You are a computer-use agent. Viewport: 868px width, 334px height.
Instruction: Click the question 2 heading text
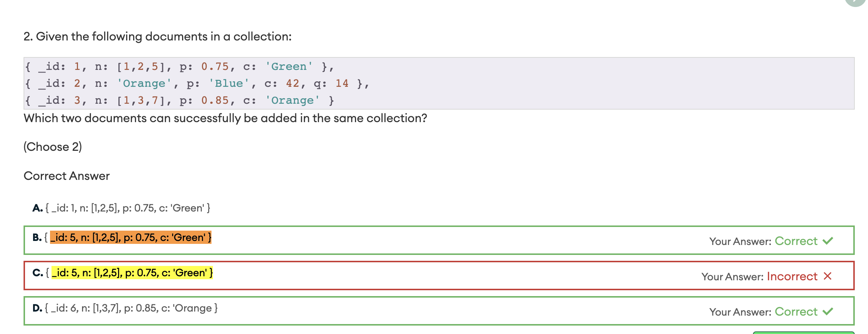coord(157,36)
